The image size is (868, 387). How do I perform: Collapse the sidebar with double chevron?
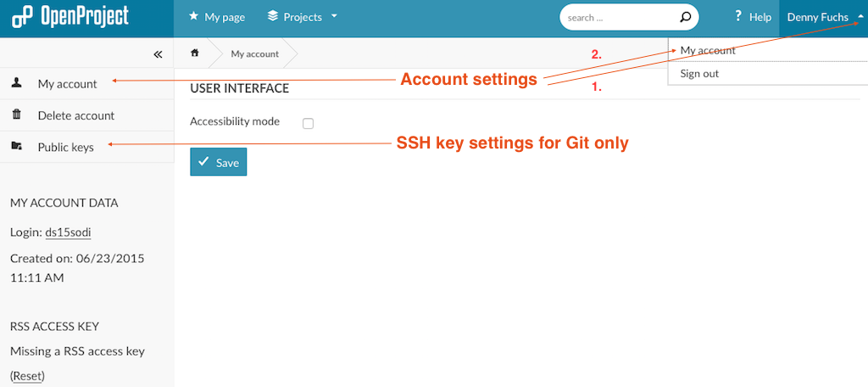point(158,53)
